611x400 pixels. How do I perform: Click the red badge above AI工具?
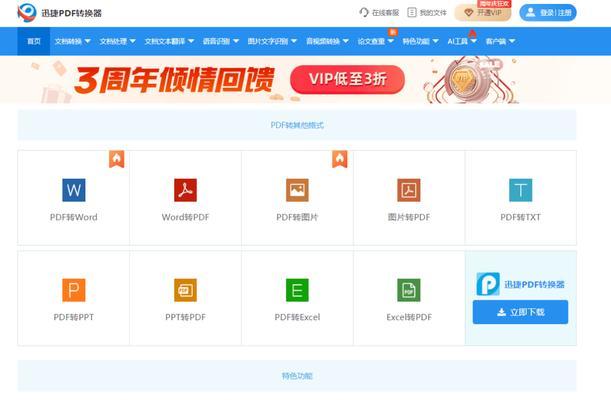point(472,33)
